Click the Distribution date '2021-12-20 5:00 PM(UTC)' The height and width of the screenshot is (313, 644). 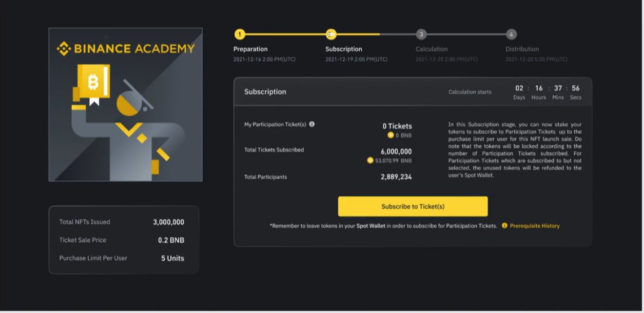[x=536, y=59]
